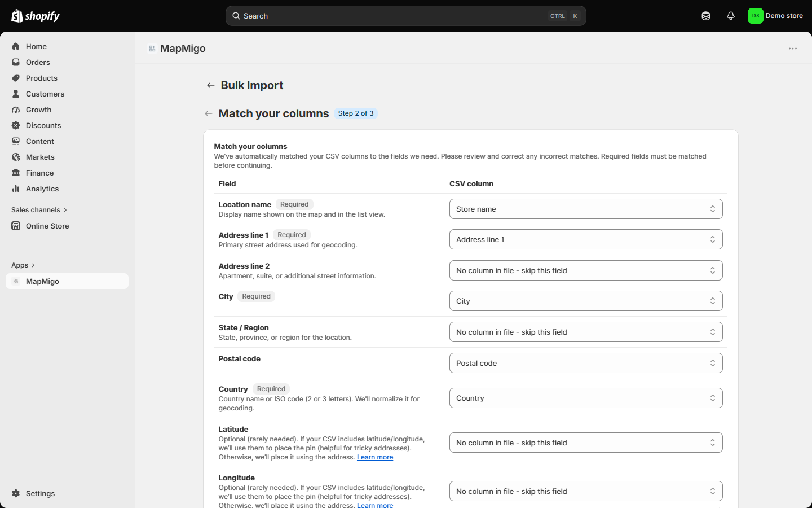Open Address line 2 CSV column dropdown
Screen dimensions: 812x508
[586, 270]
